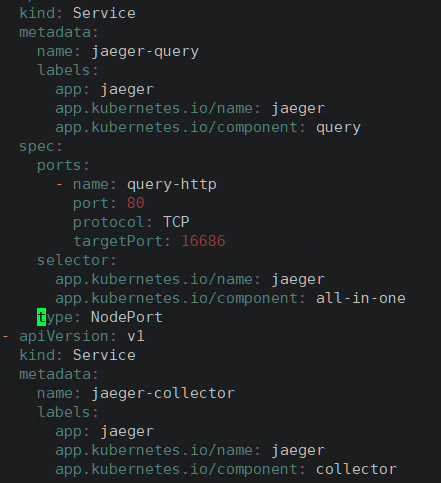Click the spec key
This screenshot has width=441, height=483.
40,147
